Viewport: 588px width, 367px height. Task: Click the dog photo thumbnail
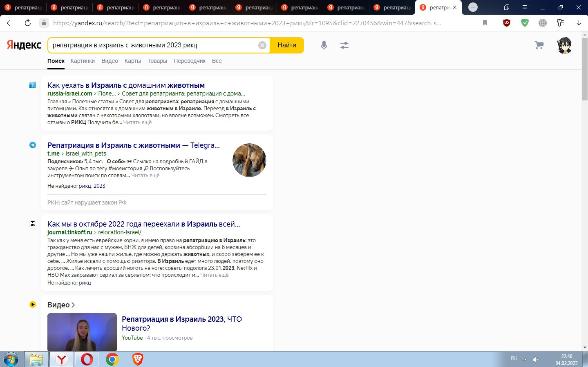(249, 160)
